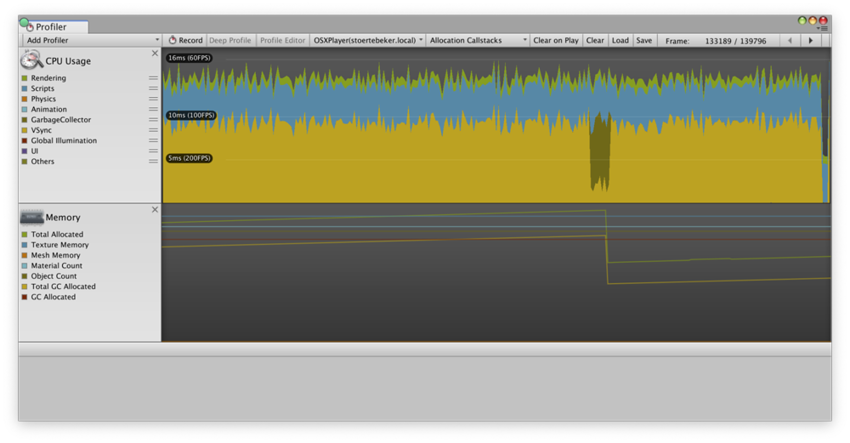850x443 pixels.
Task: Close the Memory profiler panel
Action: tap(155, 210)
